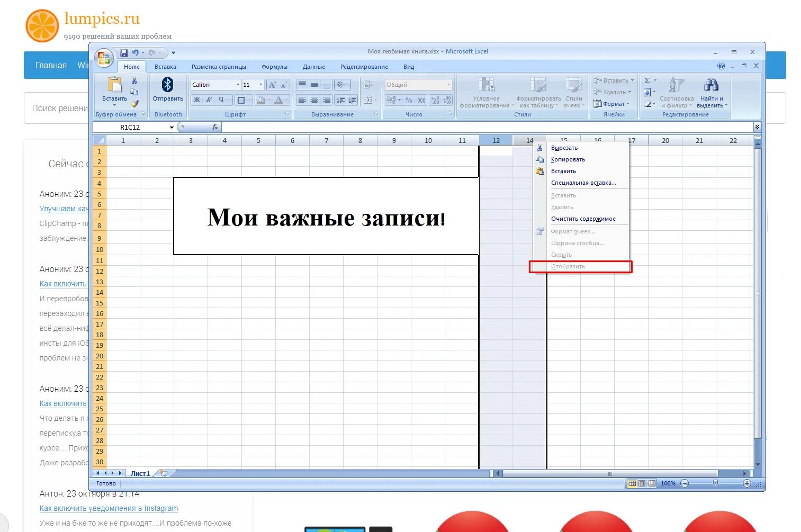Viewport: 801px width, 532px height.
Task: Open the Удалить dropdown in Ячейки group
Action: pos(613,92)
